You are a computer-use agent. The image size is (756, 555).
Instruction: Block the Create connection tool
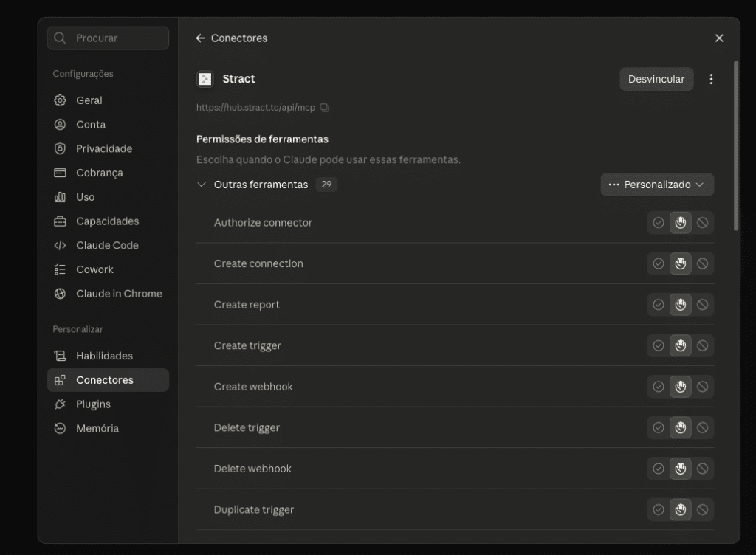pyautogui.click(x=703, y=263)
